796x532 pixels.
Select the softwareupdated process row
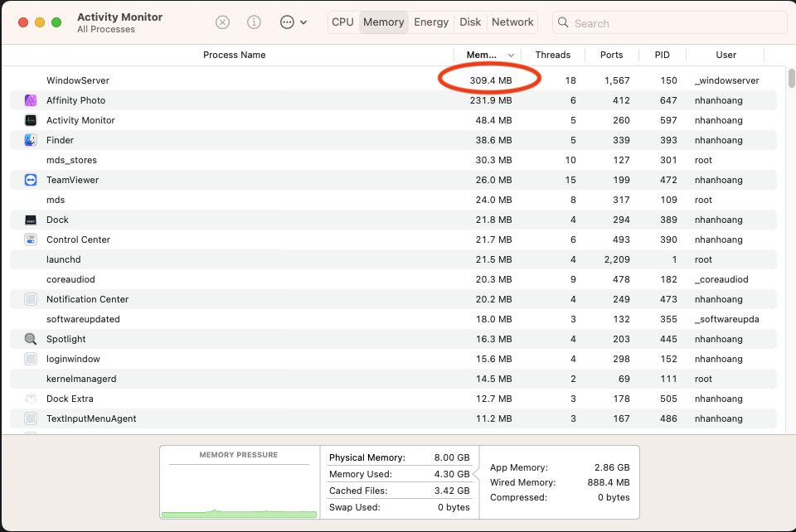coord(393,319)
